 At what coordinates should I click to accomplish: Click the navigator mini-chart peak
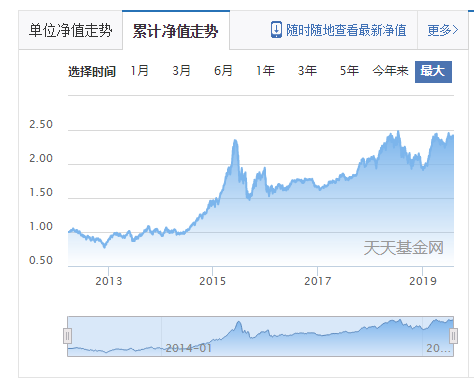[238, 323]
